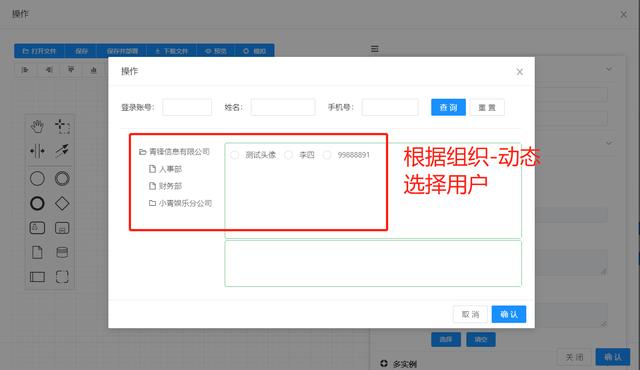Click the empty selected-users box below the list

[x=373, y=264]
